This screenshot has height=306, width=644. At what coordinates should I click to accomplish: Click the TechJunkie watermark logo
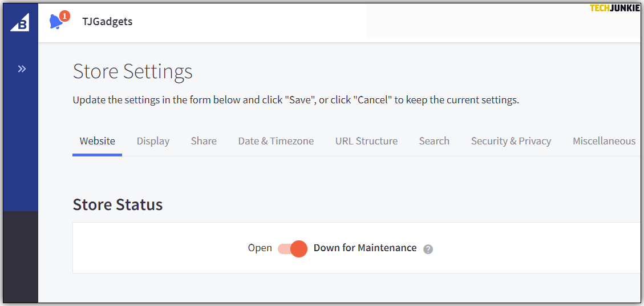click(615, 8)
